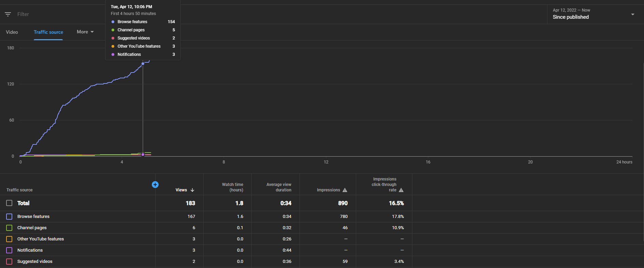The height and width of the screenshot is (268, 644).
Task: Click Browse features views value 167
Action: [191, 217]
